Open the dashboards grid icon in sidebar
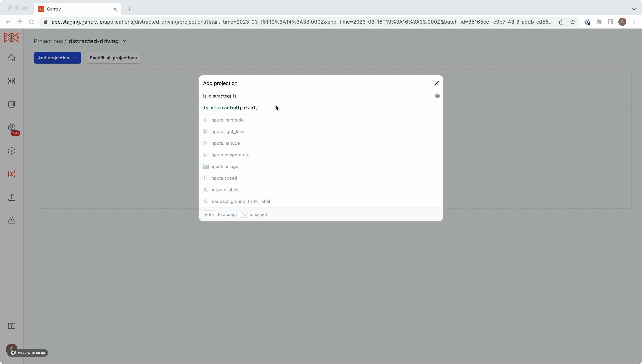This screenshot has width=642, height=364. coord(11,81)
